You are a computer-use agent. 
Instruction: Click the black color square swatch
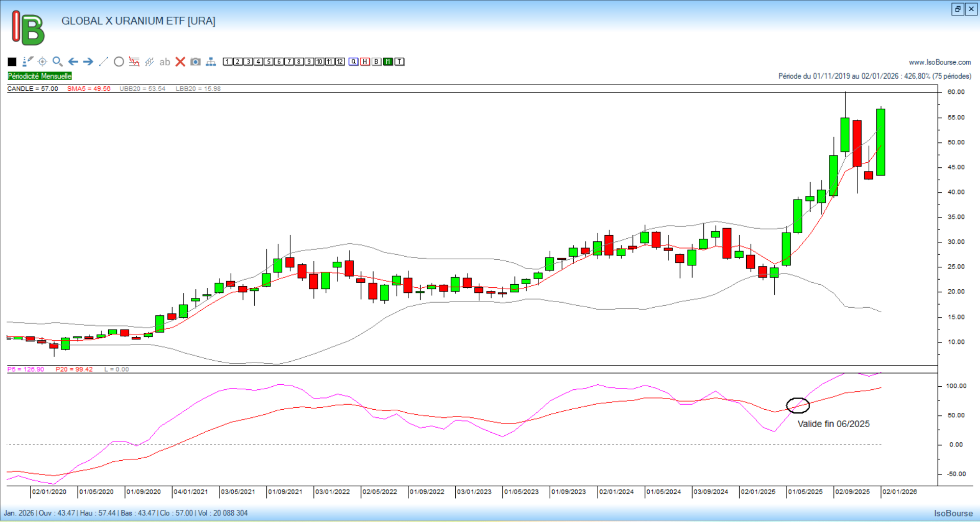pos(12,62)
